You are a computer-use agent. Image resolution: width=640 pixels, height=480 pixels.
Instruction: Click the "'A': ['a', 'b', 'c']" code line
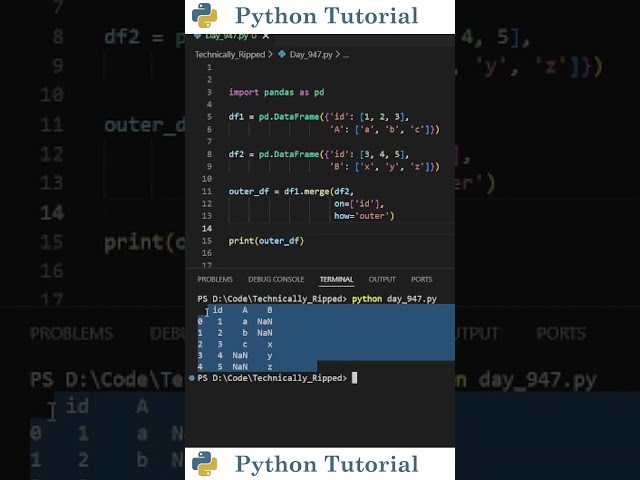coord(384,129)
